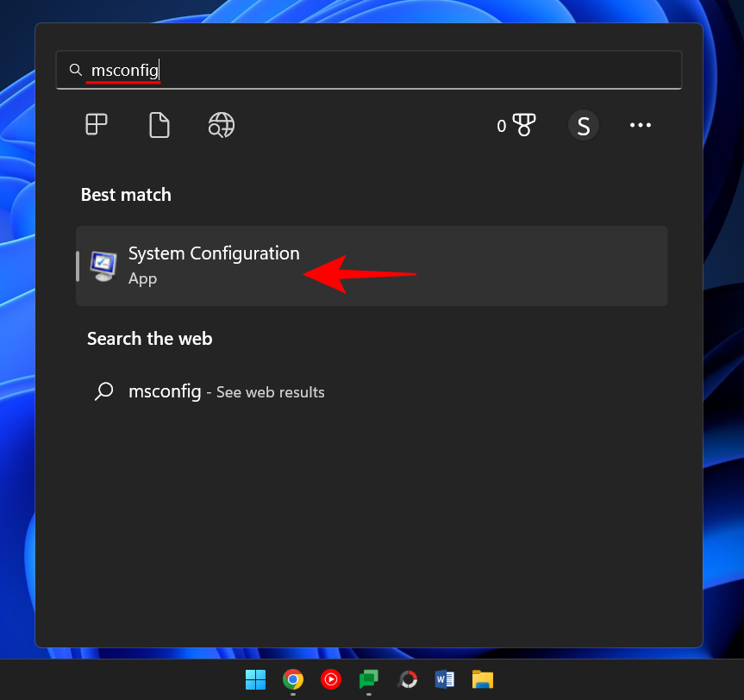The image size is (744, 700).
Task: Launch YouTube Music from the taskbar
Action: (x=331, y=679)
